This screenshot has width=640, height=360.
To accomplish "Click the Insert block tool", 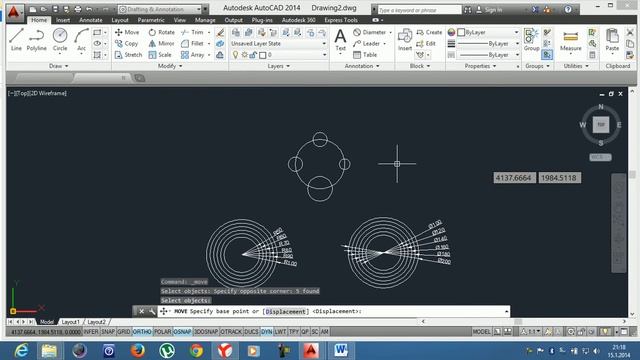I will click(x=405, y=40).
